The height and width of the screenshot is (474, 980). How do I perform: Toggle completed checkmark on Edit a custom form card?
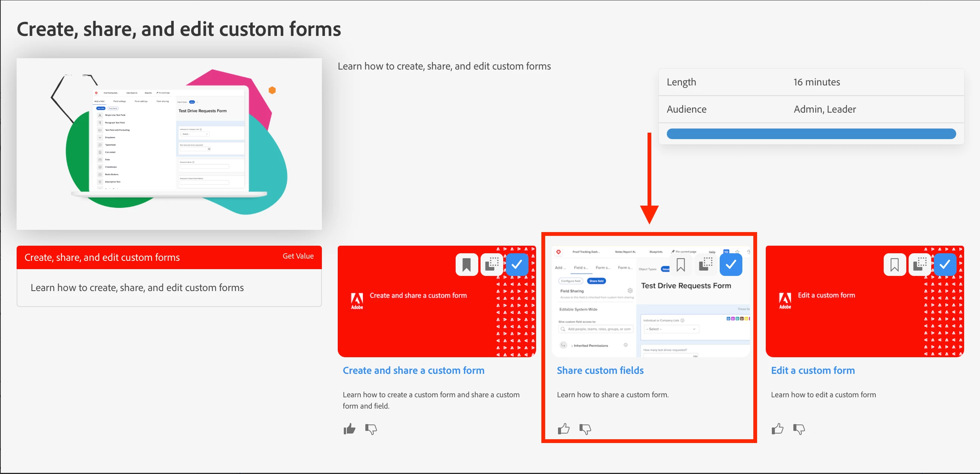[x=944, y=265]
